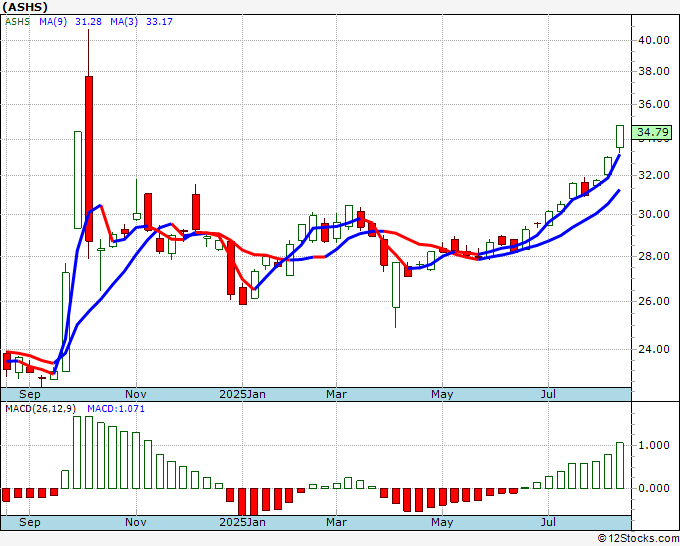The height and width of the screenshot is (546, 680).
Task: Click the 28.00 price axis label
Action: 654,256
